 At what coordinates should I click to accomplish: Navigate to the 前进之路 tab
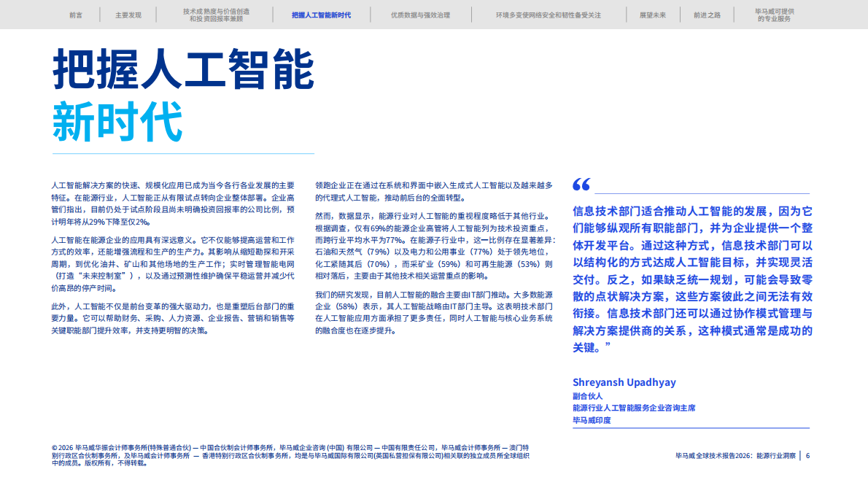[707, 15]
